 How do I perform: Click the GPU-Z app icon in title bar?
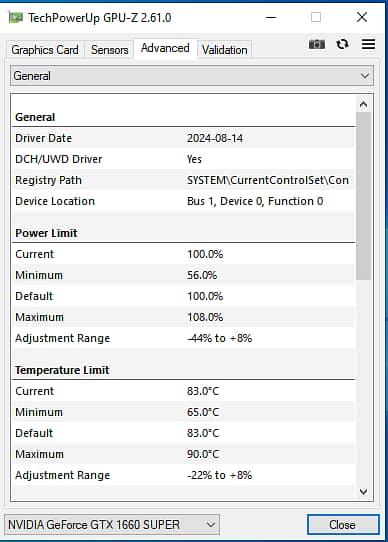point(16,17)
